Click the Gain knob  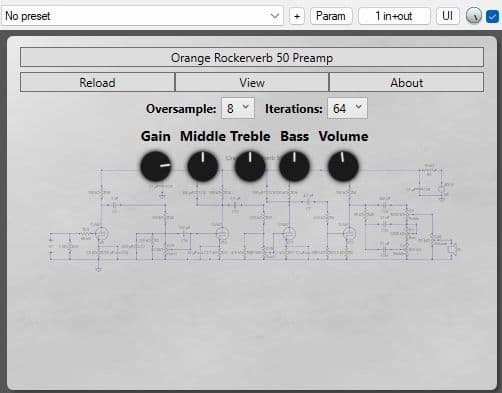coord(156,166)
